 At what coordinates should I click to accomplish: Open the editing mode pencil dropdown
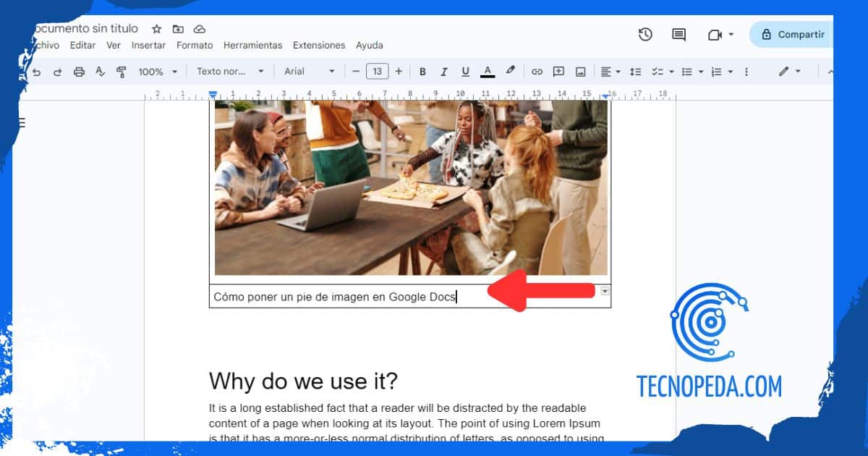click(789, 72)
